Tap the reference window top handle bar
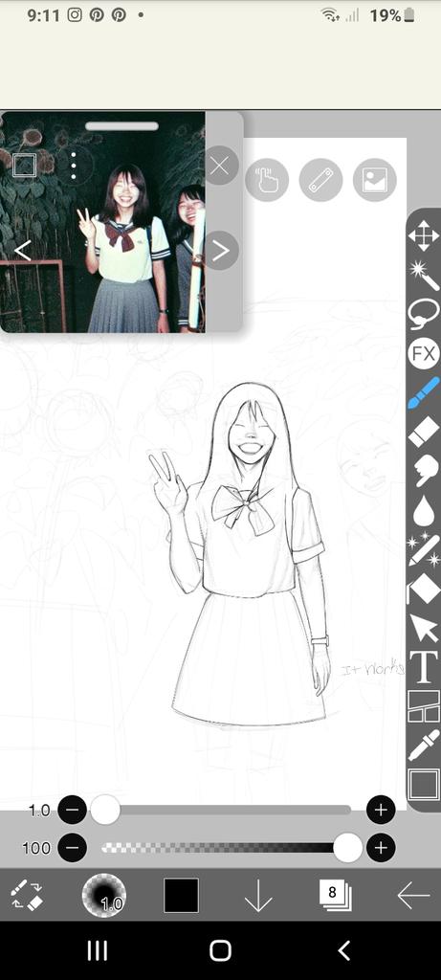 point(121,126)
